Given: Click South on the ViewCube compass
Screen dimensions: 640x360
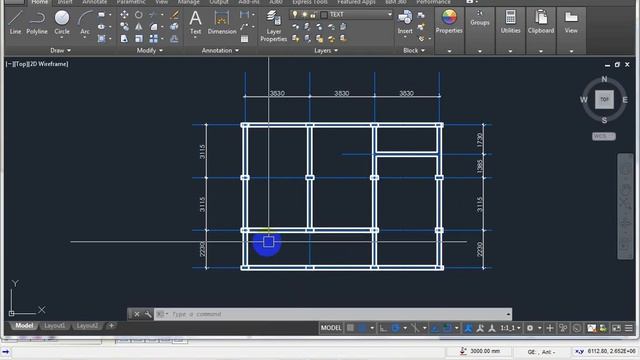Looking at the screenshot, I should point(604,120).
